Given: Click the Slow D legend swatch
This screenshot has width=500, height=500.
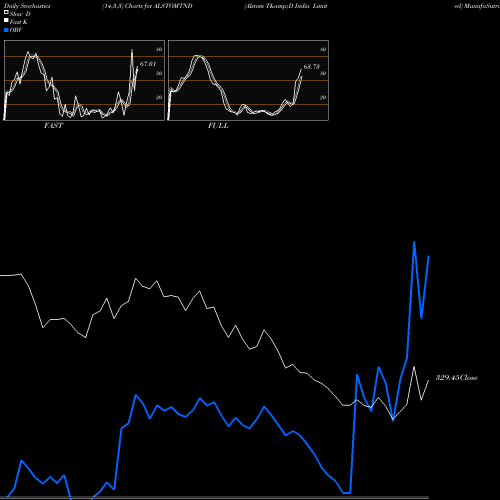Looking at the screenshot, I should click(6, 12).
